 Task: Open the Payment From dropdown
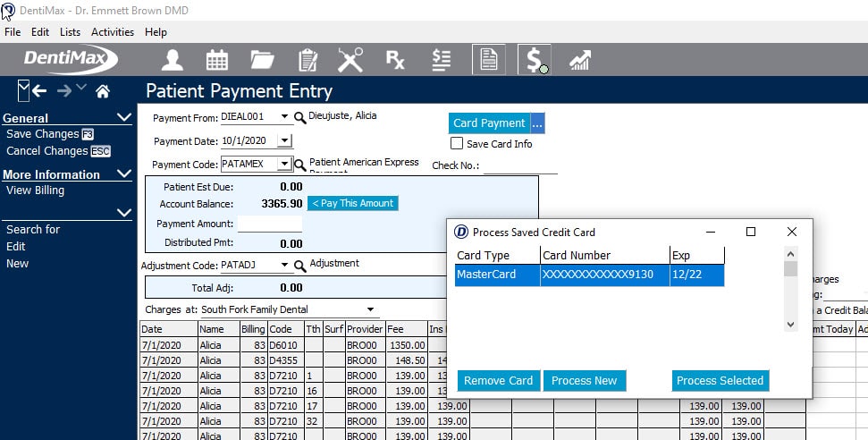pos(284,116)
